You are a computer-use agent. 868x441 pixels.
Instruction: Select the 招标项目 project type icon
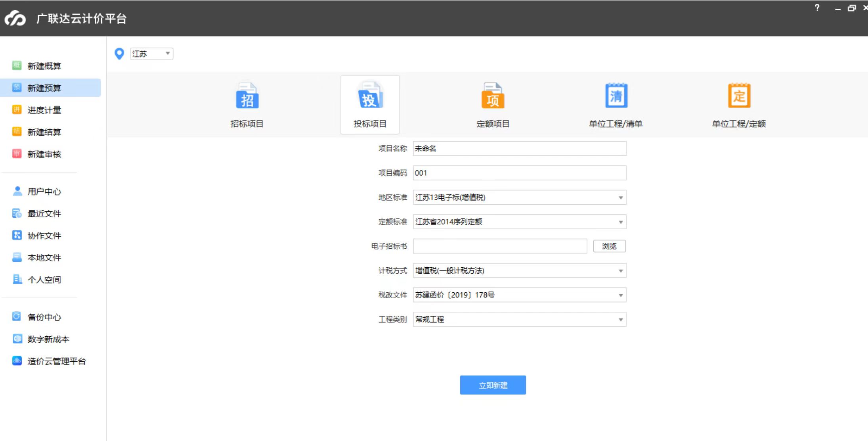(247, 95)
